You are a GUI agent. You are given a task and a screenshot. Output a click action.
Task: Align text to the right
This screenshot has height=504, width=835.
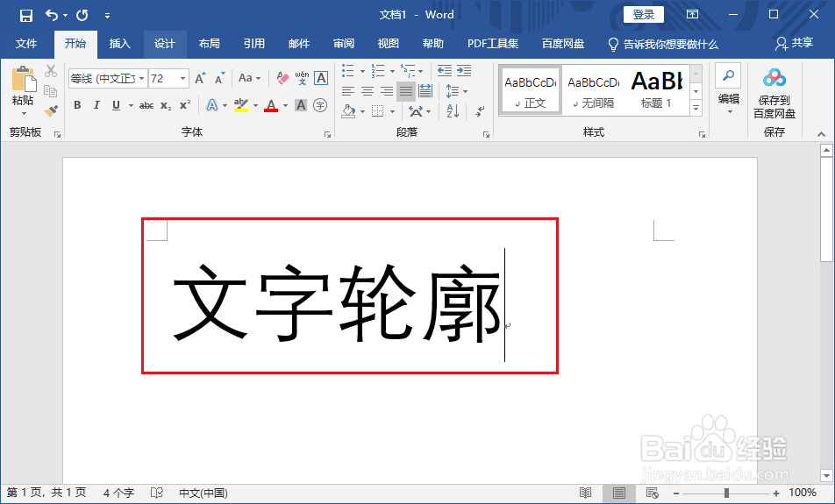click(x=387, y=91)
